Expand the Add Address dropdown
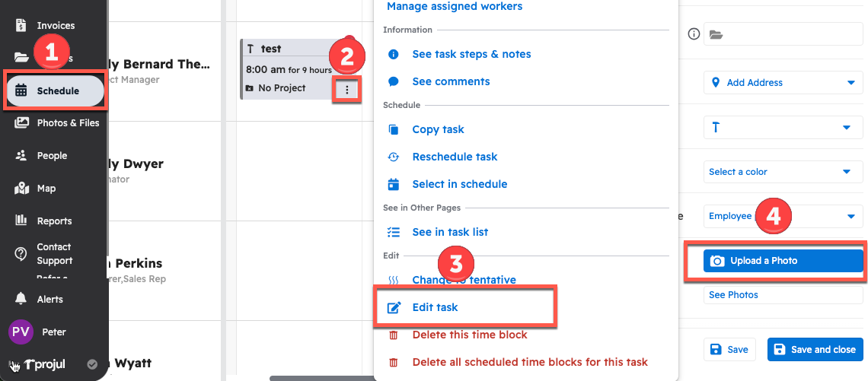868x381 pixels. (x=783, y=82)
